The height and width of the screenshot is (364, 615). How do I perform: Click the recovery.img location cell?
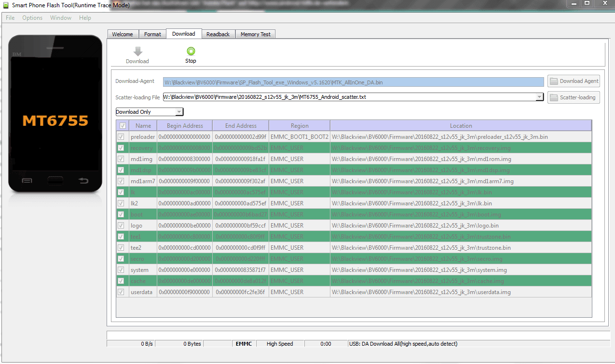(461, 148)
